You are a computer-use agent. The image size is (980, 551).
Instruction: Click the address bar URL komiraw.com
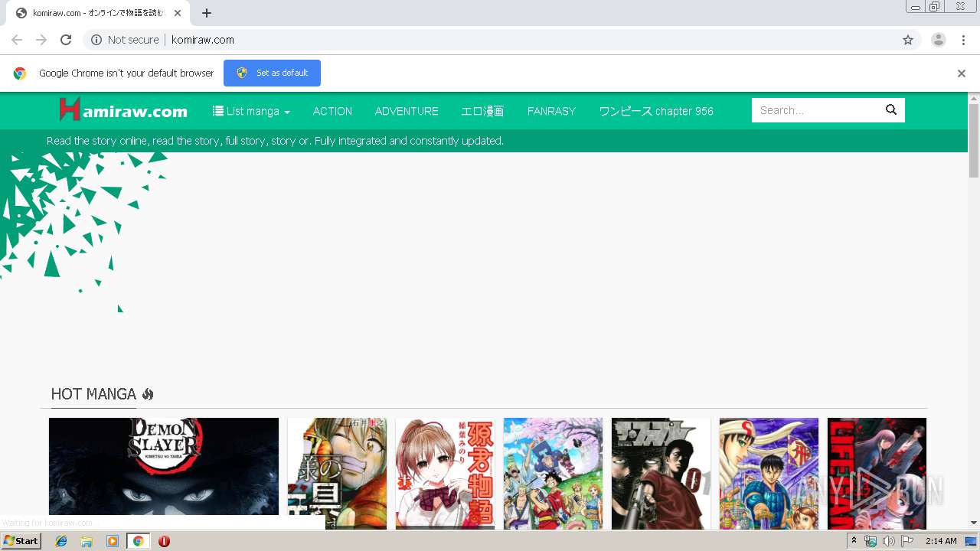[x=203, y=40]
